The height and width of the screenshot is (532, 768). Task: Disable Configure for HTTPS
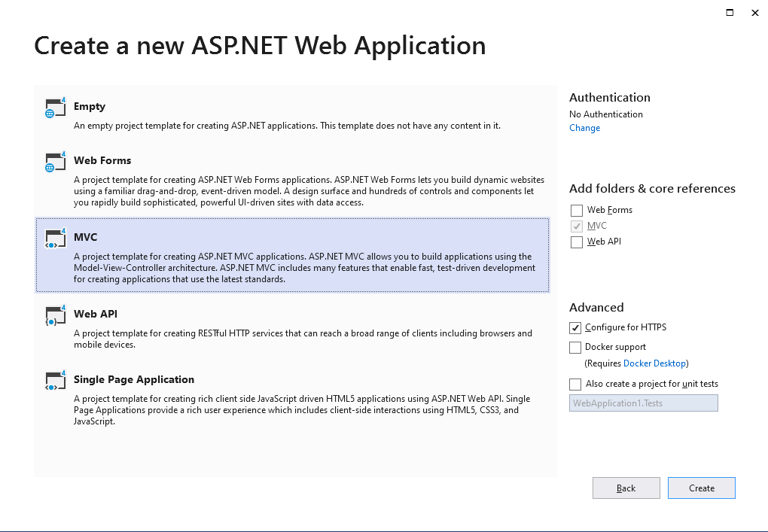(x=575, y=327)
